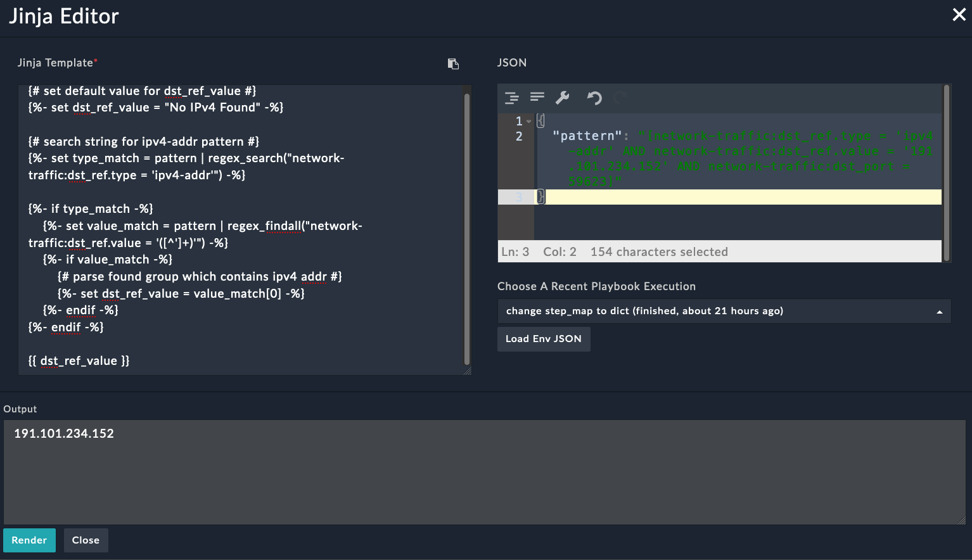Click the Close button at the bottom

pos(86,540)
